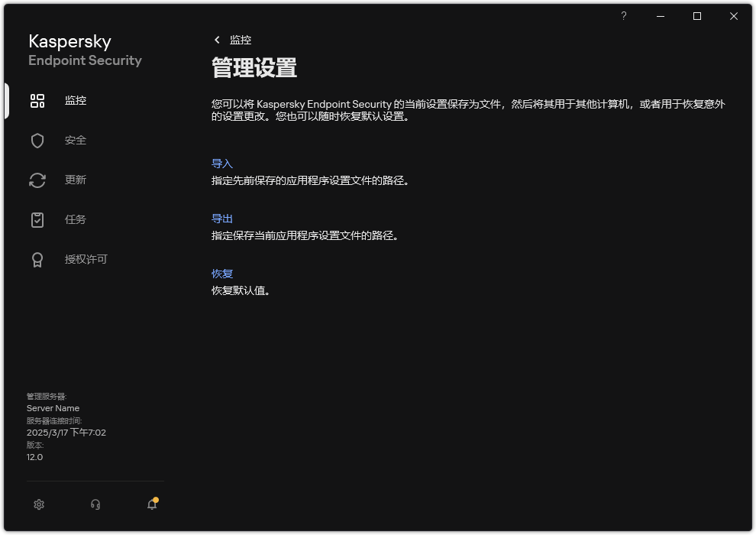Navigate to 任务 by clicking its label
This screenshot has width=756, height=535.
point(75,219)
